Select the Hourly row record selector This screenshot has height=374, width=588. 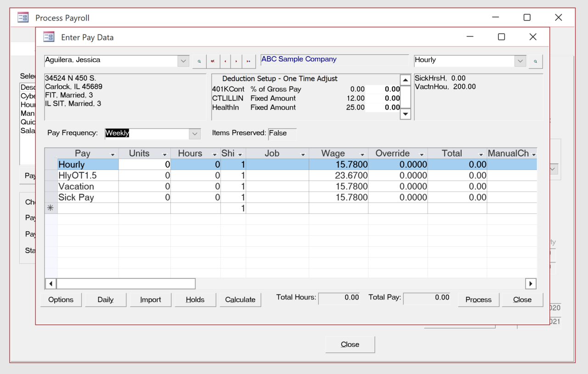point(51,164)
